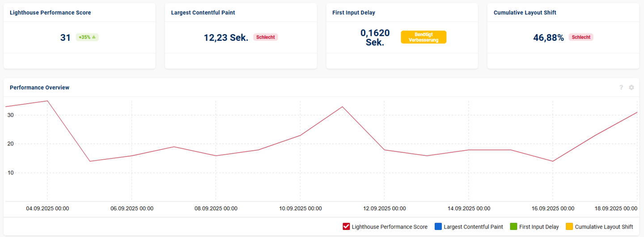Click the 'Schlecht' badge next to 12,23 Sek.

266,37
